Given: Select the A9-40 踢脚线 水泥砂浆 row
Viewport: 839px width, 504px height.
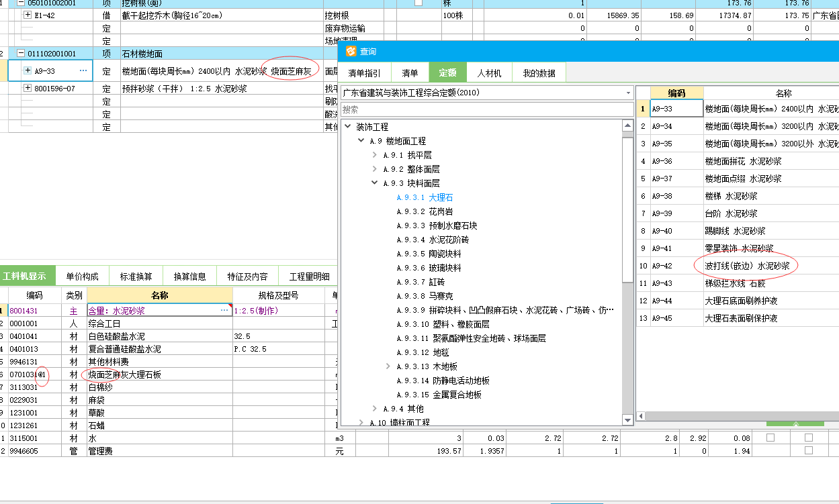Looking at the screenshot, I should coord(738,231).
